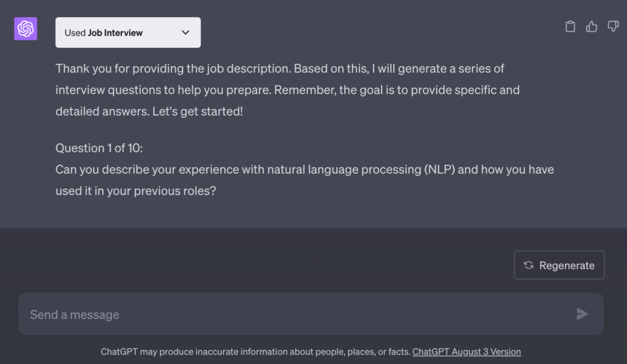Viewport: 627px width, 364px height.
Task: Click the used it in your previous roles line
Action: [x=135, y=191]
